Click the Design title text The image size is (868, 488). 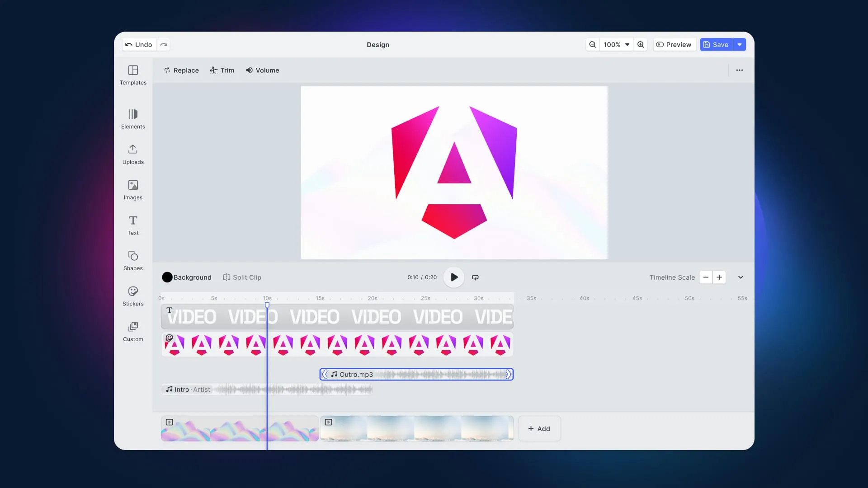tap(378, 45)
